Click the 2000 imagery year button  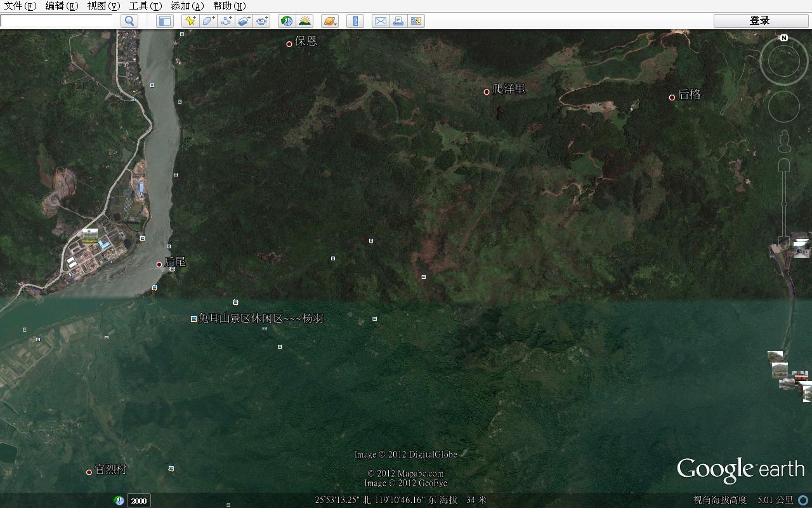point(139,500)
